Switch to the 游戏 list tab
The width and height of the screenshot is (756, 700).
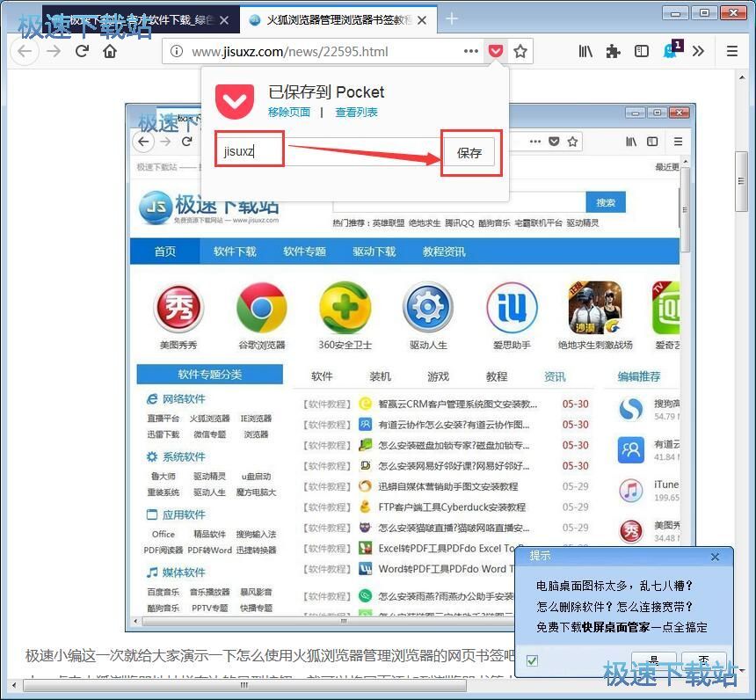click(439, 376)
